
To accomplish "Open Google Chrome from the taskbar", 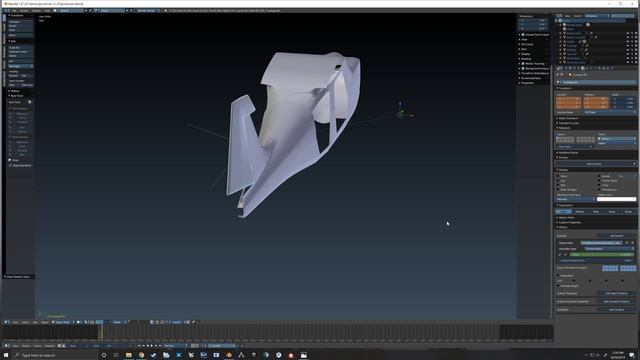I will pos(141,355).
